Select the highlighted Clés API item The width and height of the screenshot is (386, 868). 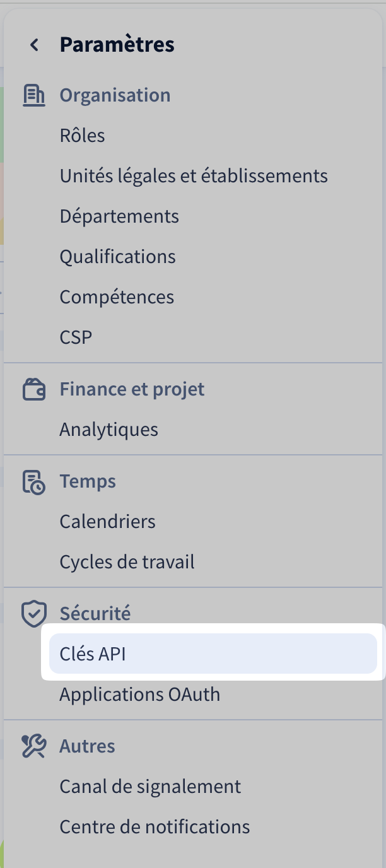point(93,654)
